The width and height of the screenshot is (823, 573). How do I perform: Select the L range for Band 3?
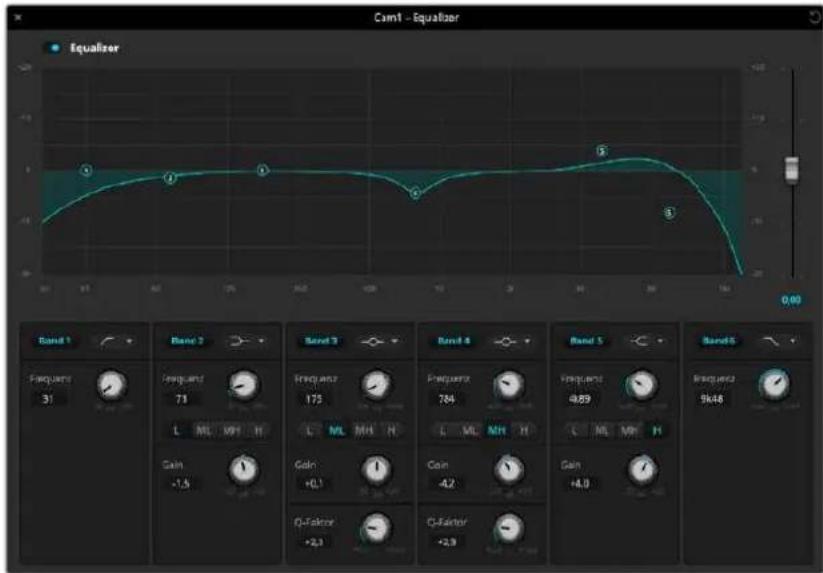point(310,431)
